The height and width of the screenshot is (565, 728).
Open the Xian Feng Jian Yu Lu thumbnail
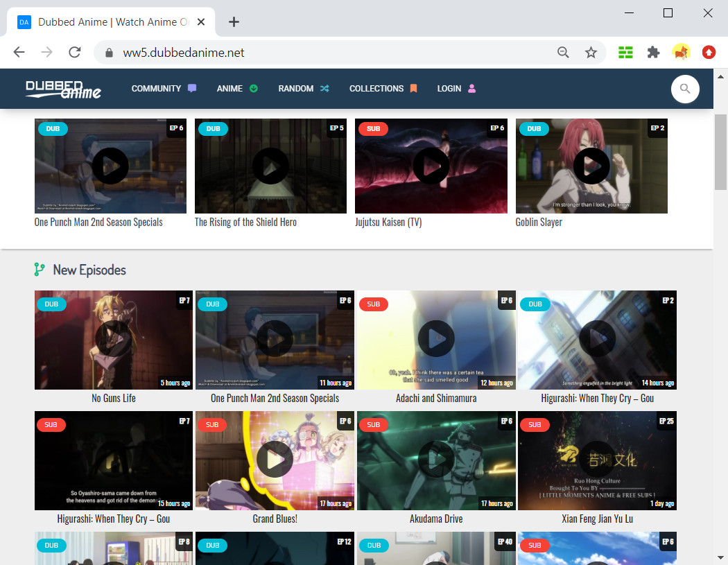597,460
